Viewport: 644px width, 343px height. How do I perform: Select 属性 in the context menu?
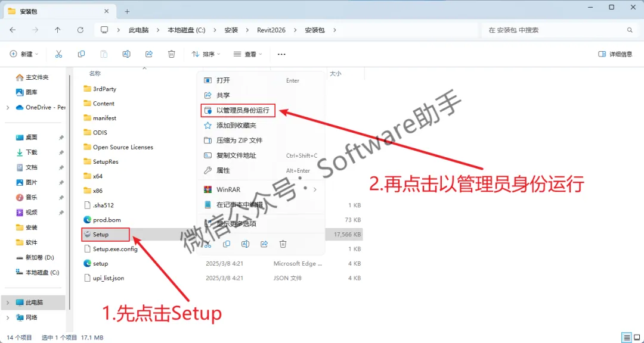pyautogui.click(x=261, y=170)
